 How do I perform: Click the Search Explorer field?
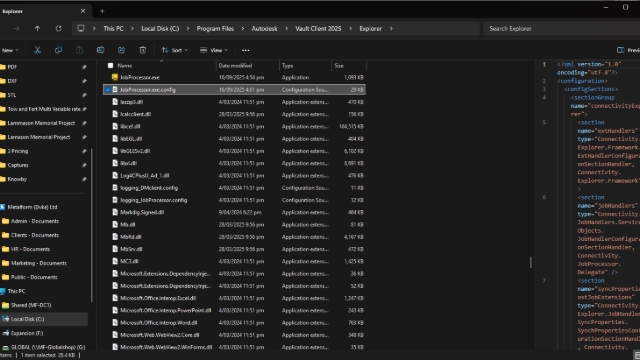pyautogui.click(x=561, y=29)
